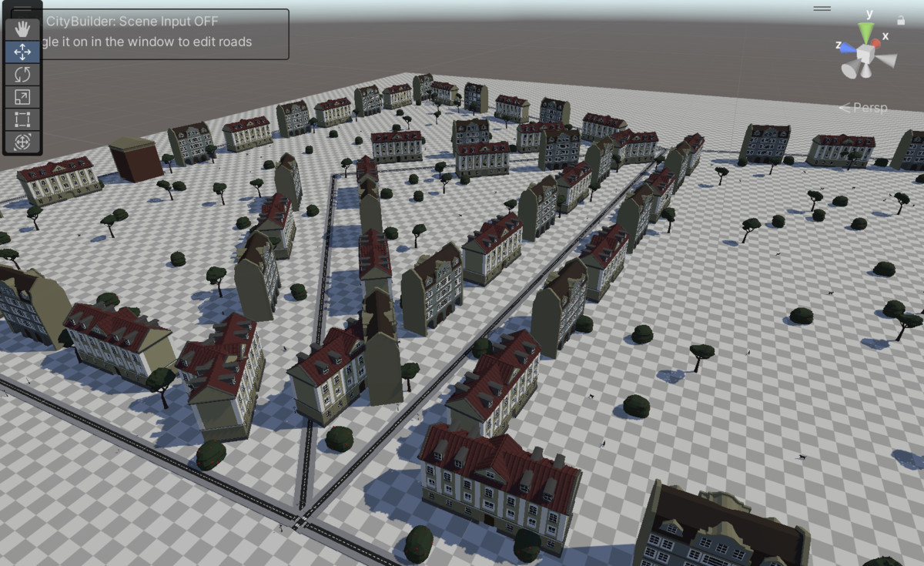Click gray cone opposite the red X axis

pos(849,69)
